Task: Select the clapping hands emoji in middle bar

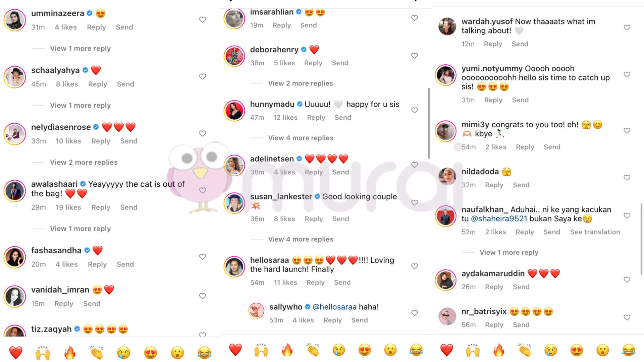Action: tap(313, 350)
